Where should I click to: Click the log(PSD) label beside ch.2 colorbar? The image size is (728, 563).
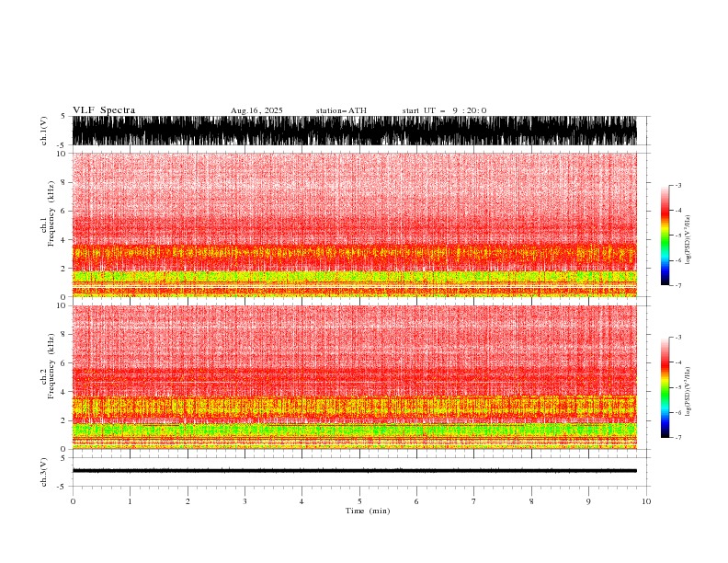688,391
